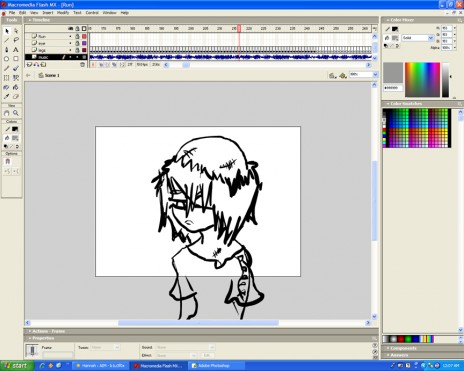Select the Paint Bucket tool

coord(16,87)
